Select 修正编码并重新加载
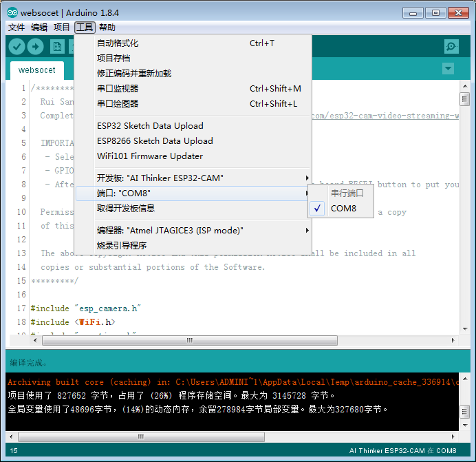The image size is (476, 462). [x=194, y=73]
